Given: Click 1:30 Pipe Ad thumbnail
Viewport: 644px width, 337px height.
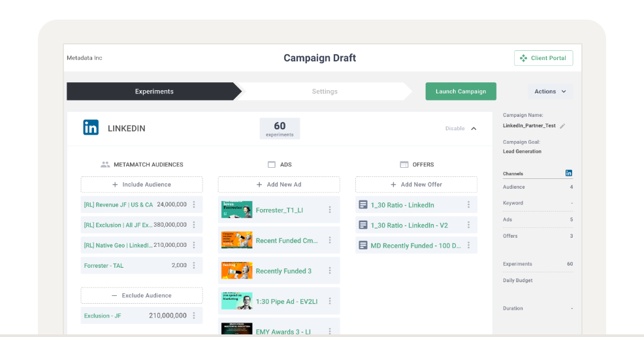Looking at the screenshot, I should pyautogui.click(x=237, y=301).
